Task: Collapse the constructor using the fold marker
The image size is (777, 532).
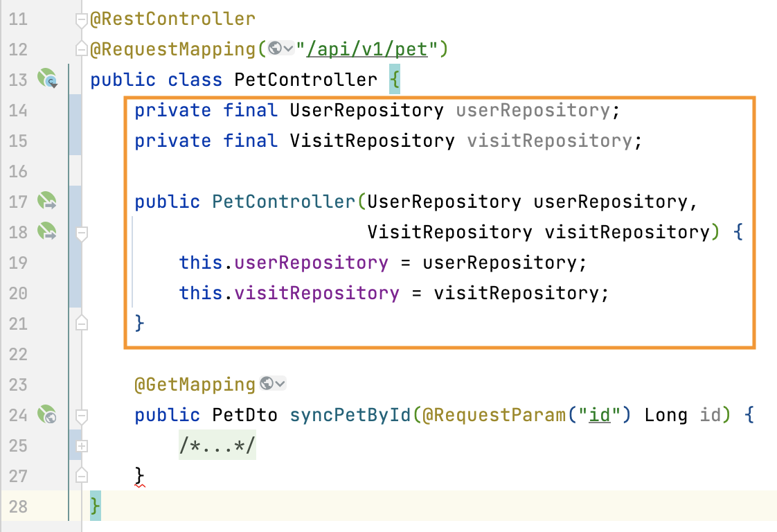Action: click(x=81, y=234)
